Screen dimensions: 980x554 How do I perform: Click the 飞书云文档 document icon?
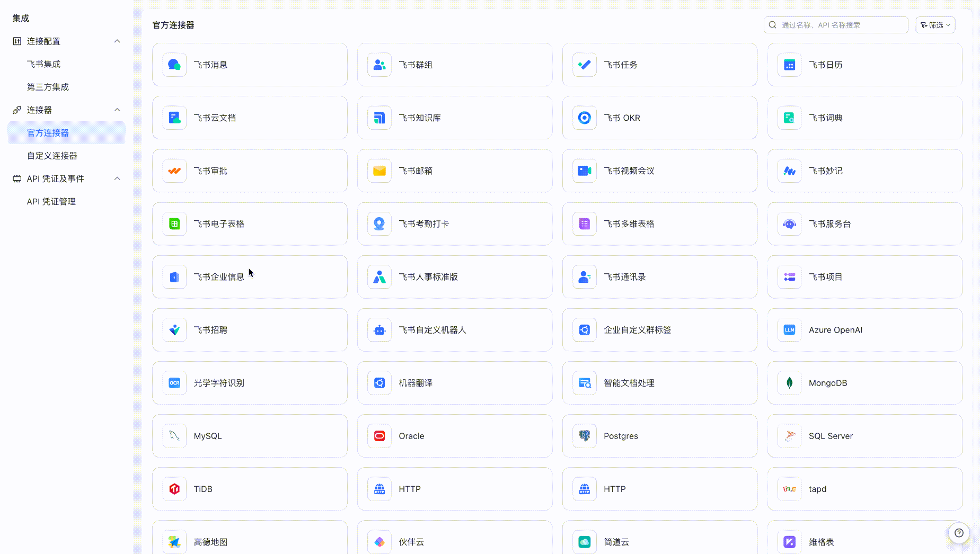point(174,118)
